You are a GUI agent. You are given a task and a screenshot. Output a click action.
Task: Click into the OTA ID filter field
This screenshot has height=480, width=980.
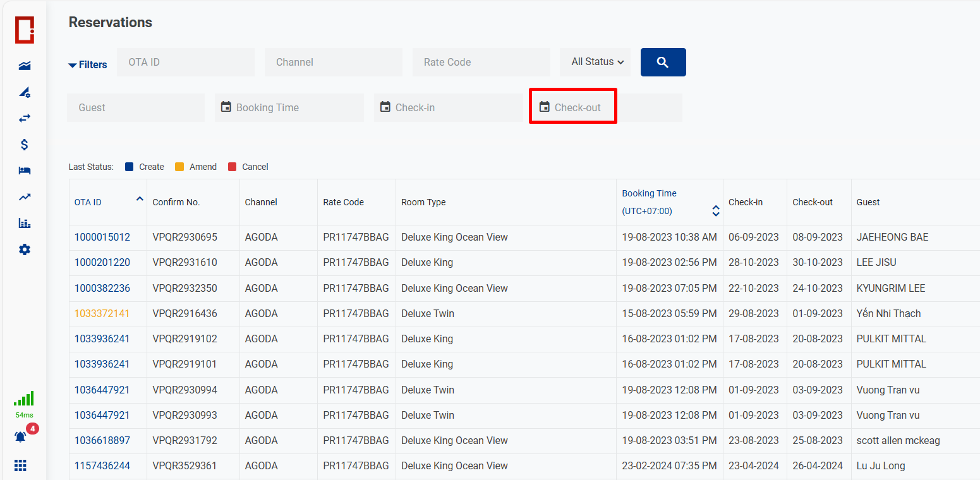(x=185, y=62)
